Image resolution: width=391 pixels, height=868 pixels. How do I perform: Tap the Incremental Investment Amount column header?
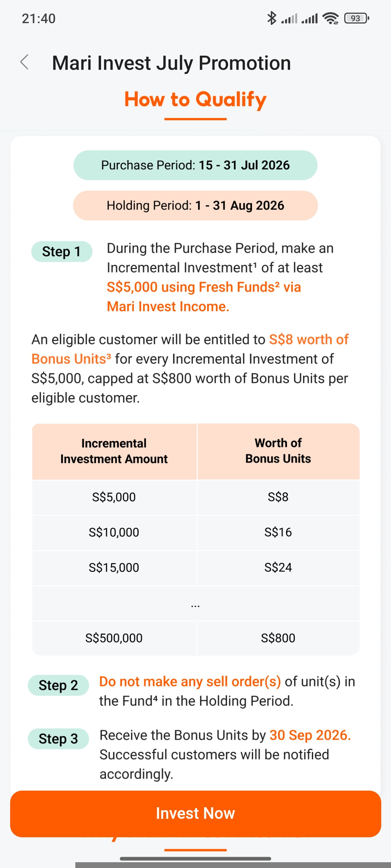(114, 451)
